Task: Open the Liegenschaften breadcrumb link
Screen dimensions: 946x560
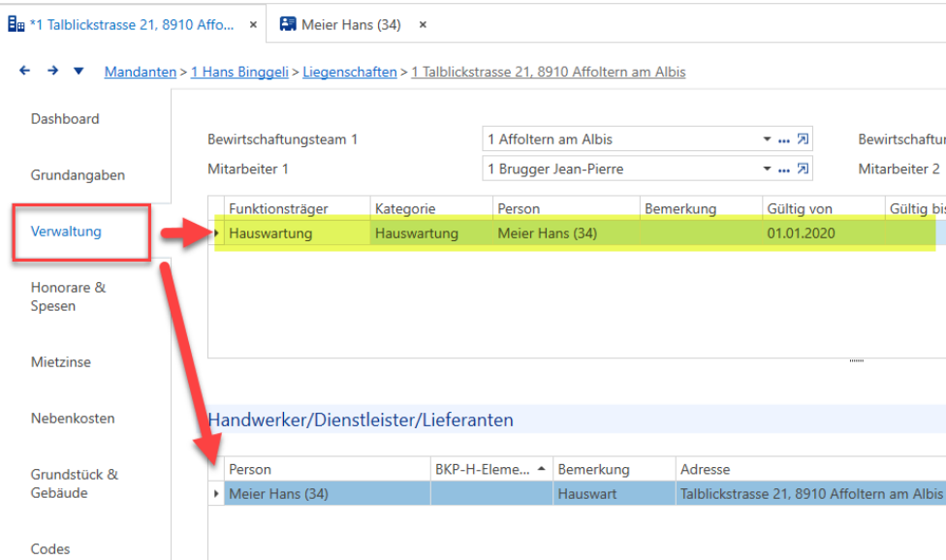Action: 349,72
